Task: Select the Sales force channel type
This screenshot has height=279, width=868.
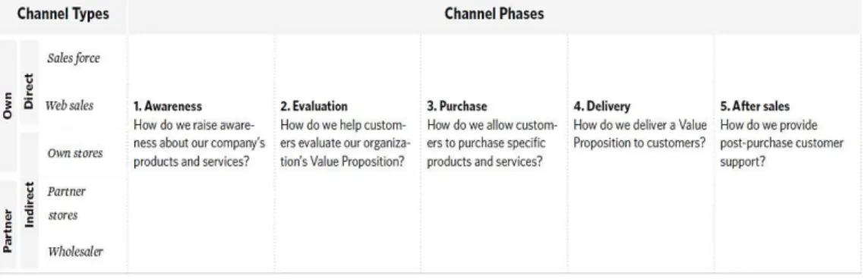Action: click(74, 58)
